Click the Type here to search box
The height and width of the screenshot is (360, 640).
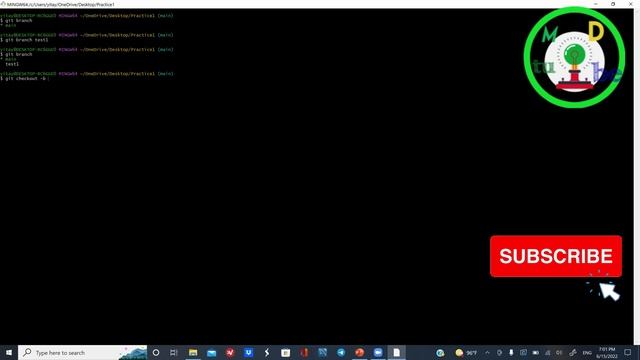tap(82, 352)
